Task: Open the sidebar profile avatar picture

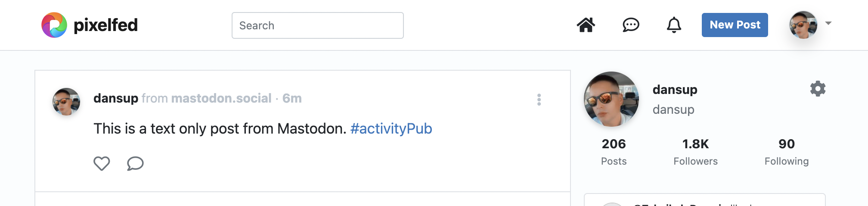Action: [x=611, y=99]
